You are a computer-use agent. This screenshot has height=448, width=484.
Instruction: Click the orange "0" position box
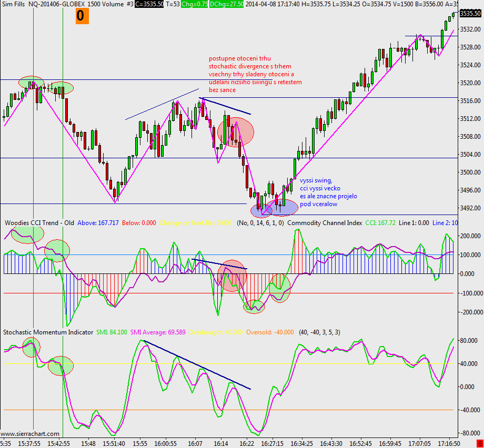(82, 16)
